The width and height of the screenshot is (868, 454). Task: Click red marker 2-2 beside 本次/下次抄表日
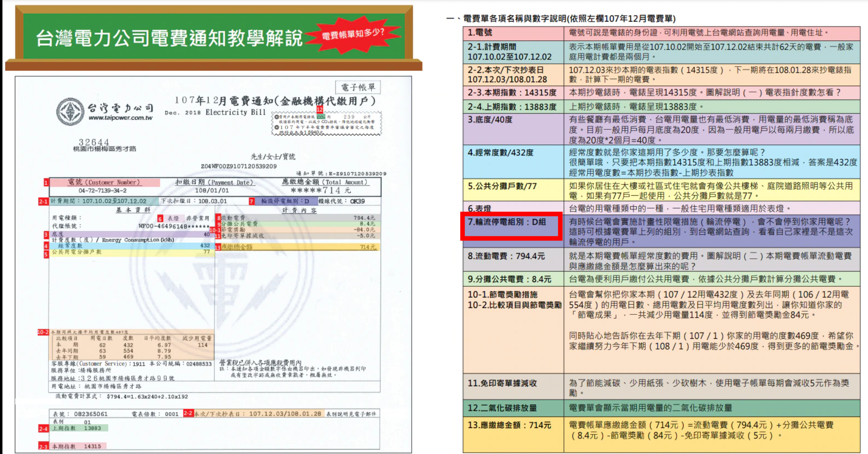188,413
